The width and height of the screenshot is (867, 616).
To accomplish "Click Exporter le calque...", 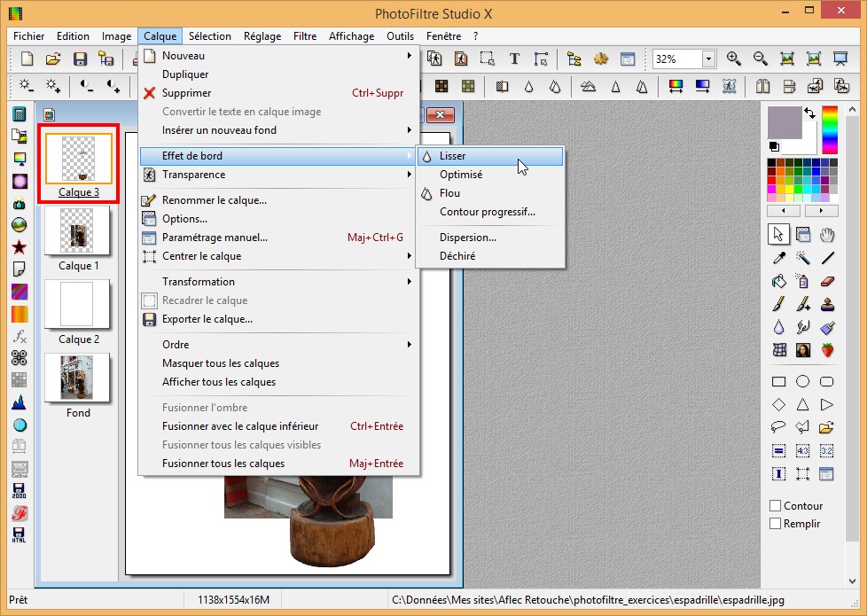I will click(x=278, y=319).
